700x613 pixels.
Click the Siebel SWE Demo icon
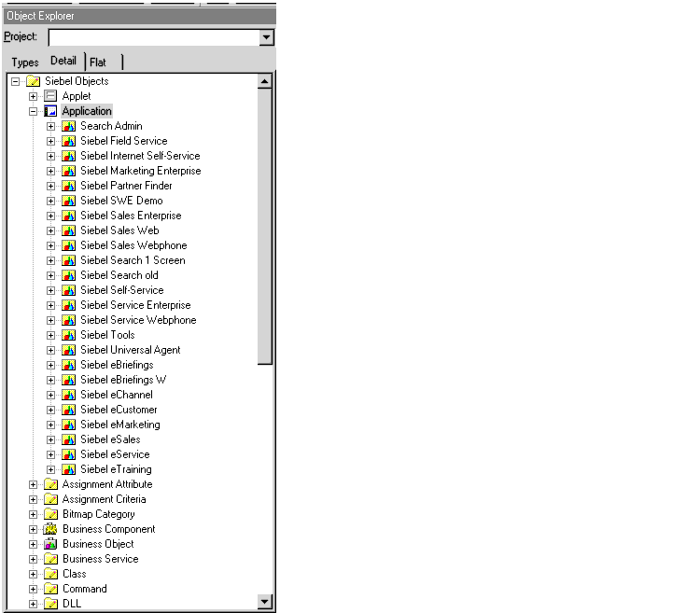[68, 201]
